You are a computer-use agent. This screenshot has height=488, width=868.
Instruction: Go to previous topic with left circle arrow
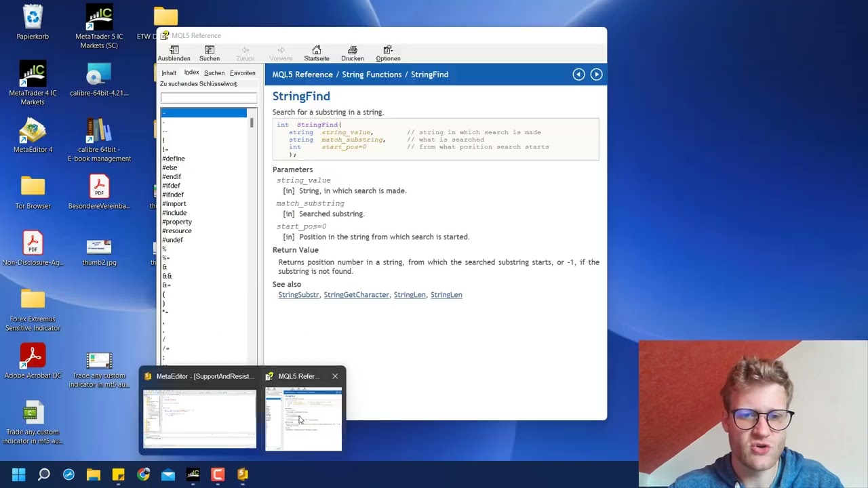[578, 75]
